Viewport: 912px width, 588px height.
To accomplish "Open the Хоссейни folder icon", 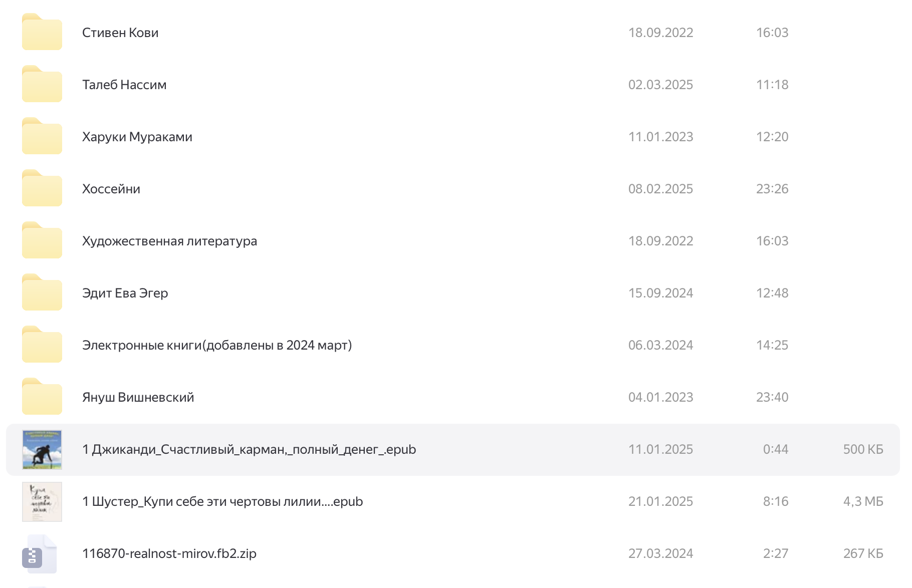I will pos(42,189).
